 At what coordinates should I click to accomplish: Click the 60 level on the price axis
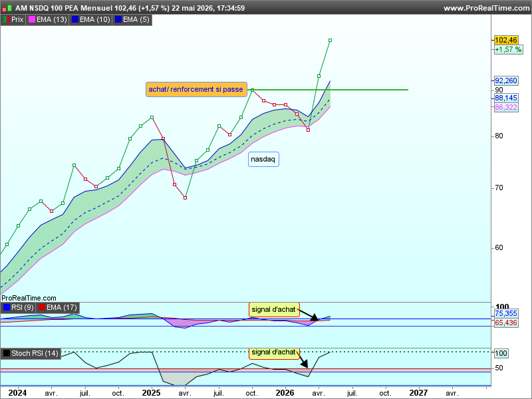click(x=499, y=247)
